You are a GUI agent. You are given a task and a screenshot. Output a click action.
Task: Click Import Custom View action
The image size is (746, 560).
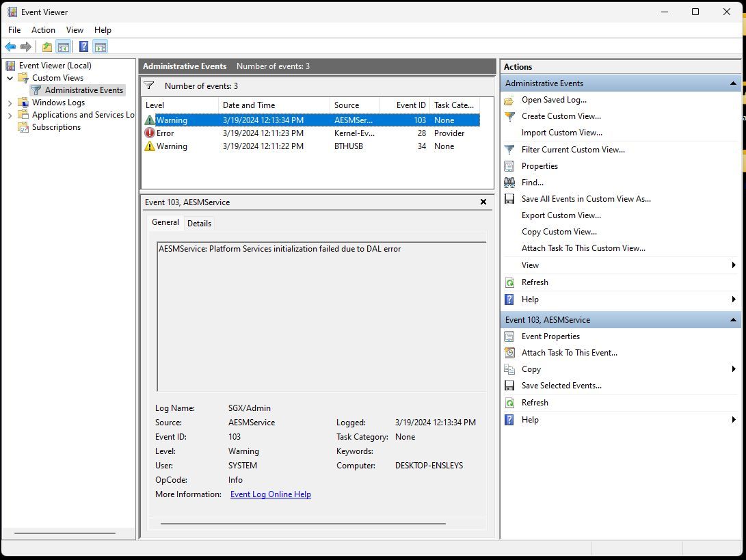(x=562, y=133)
